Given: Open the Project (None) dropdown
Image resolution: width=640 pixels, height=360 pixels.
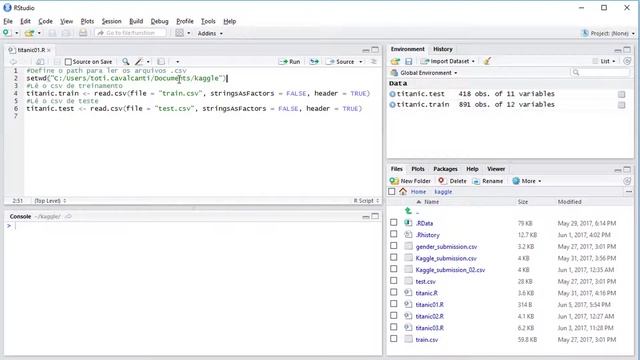Looking at the screenshot, I should [608, 33].
